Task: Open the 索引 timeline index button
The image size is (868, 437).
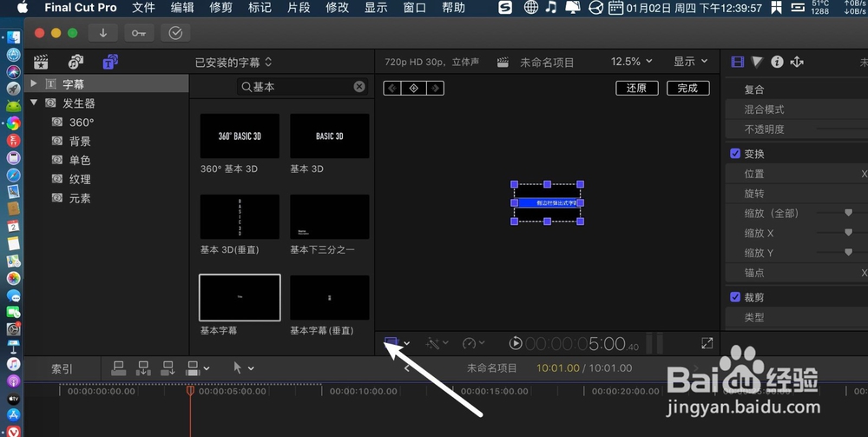Action: [62, 369]
